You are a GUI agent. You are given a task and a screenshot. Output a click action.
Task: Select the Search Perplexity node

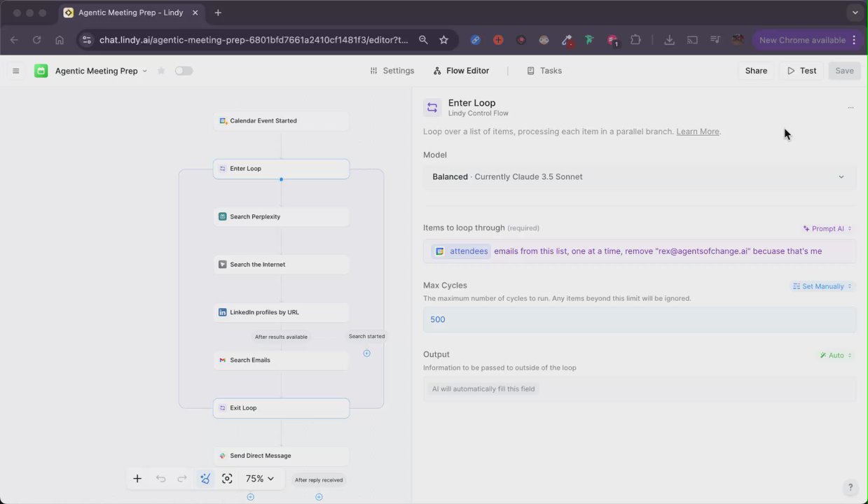point(281,216)
